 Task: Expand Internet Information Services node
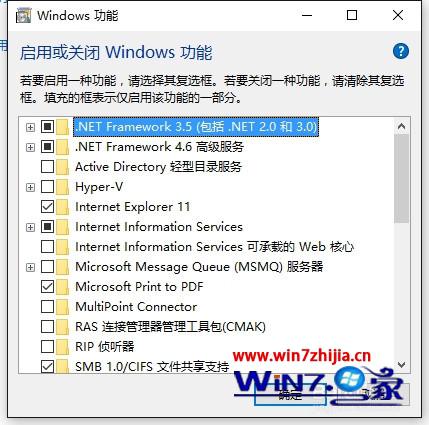30,227
